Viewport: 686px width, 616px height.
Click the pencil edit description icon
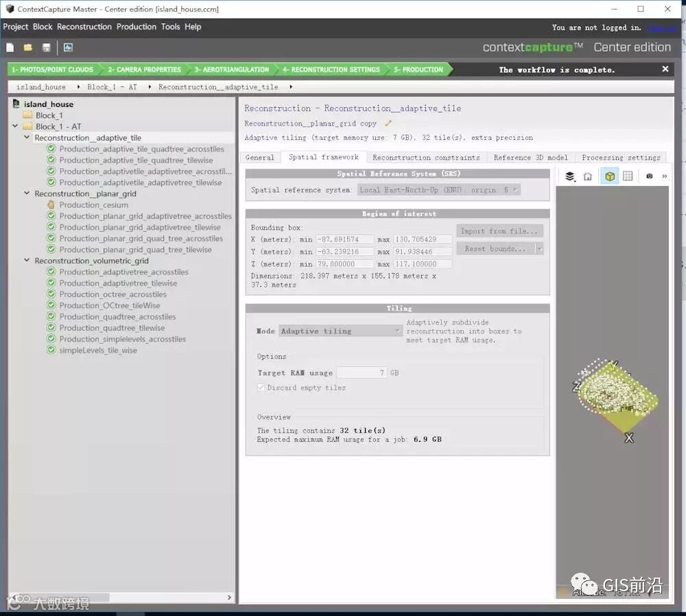click(388, 123)
